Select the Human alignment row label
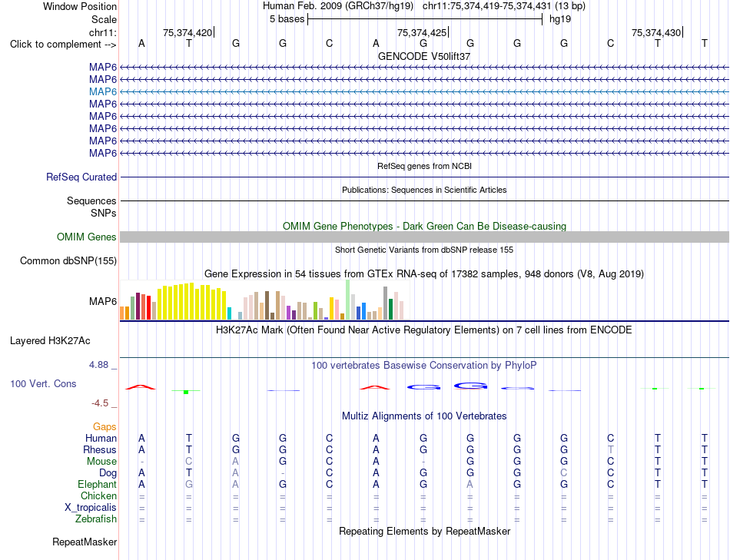730x560 pixels. tap(101, 439)
